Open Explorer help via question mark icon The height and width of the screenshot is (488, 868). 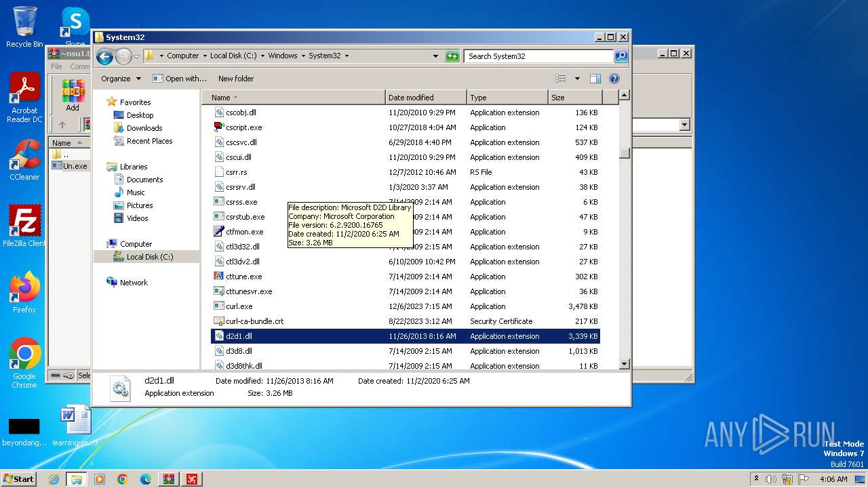[x=614, y=79]
